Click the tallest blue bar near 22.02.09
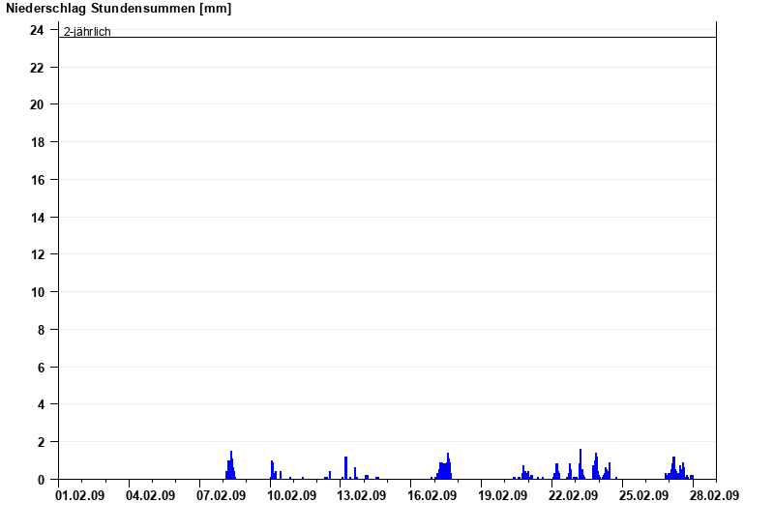 click(x=580, y=464)
